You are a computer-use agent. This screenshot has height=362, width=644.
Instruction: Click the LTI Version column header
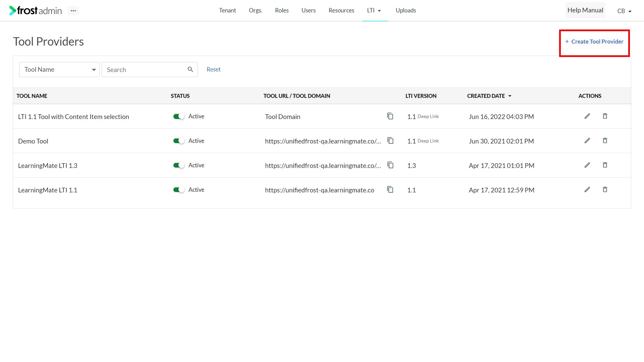(421, 96)
